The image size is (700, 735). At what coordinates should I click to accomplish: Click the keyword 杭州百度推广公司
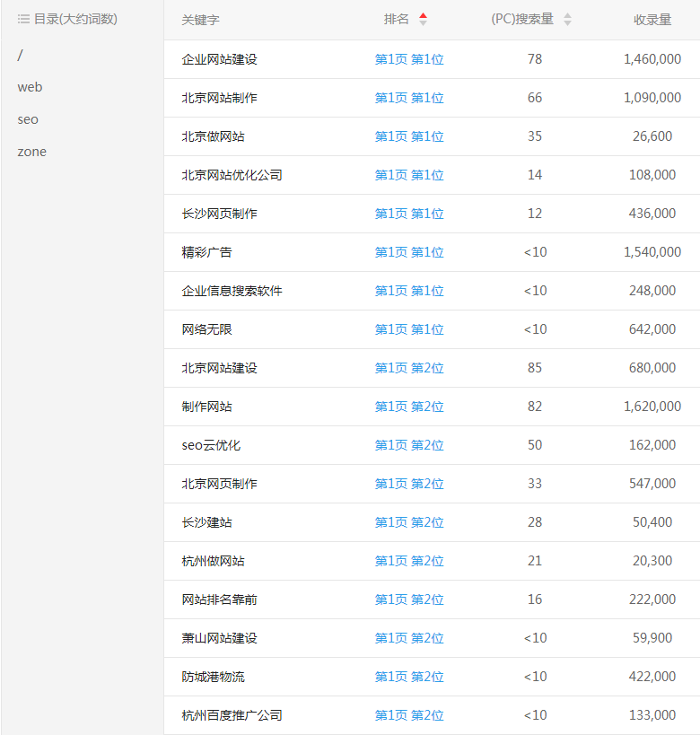tap(232, 715)
